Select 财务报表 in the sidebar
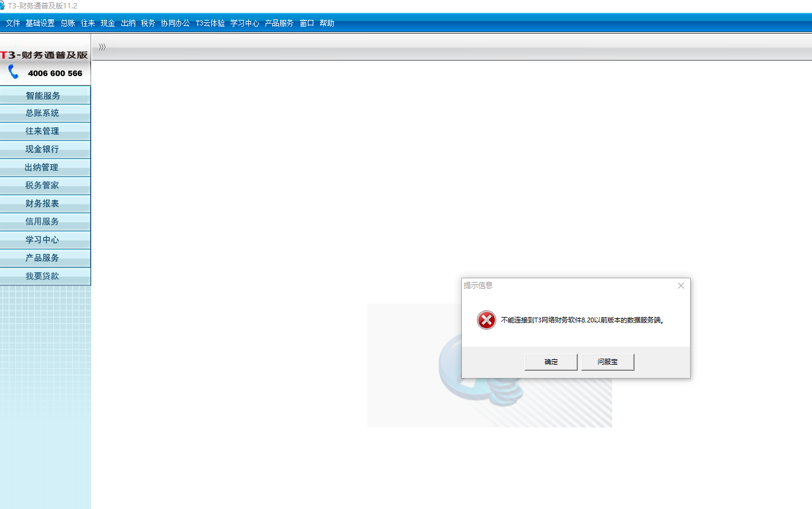Screen dimensions: 812x509 pos(45,203)
